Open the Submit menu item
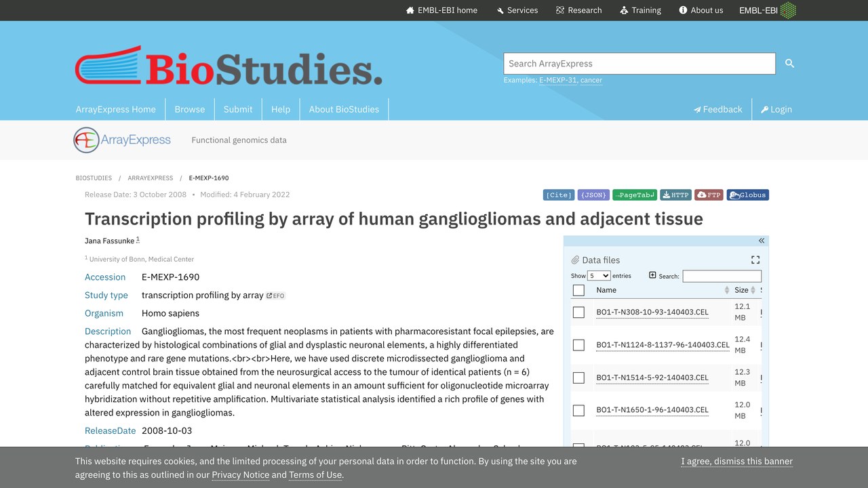 click(238, 109)
